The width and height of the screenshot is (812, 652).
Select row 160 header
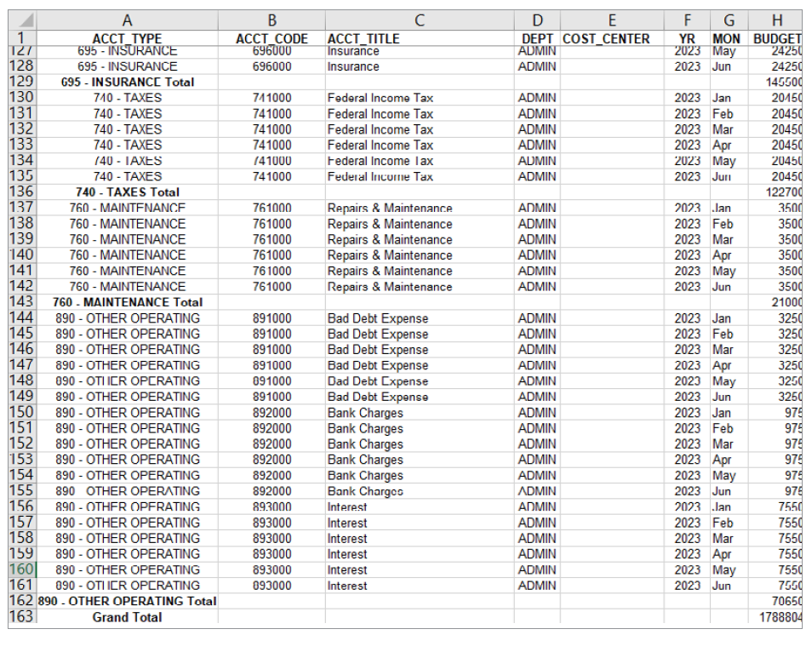click(x=22, y=569)
